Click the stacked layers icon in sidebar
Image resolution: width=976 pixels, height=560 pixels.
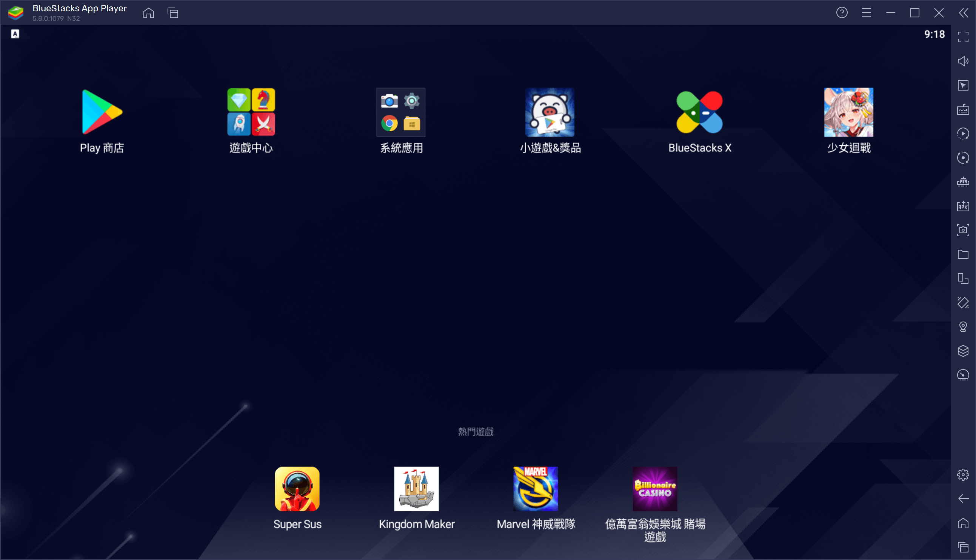tap(963, 351)
